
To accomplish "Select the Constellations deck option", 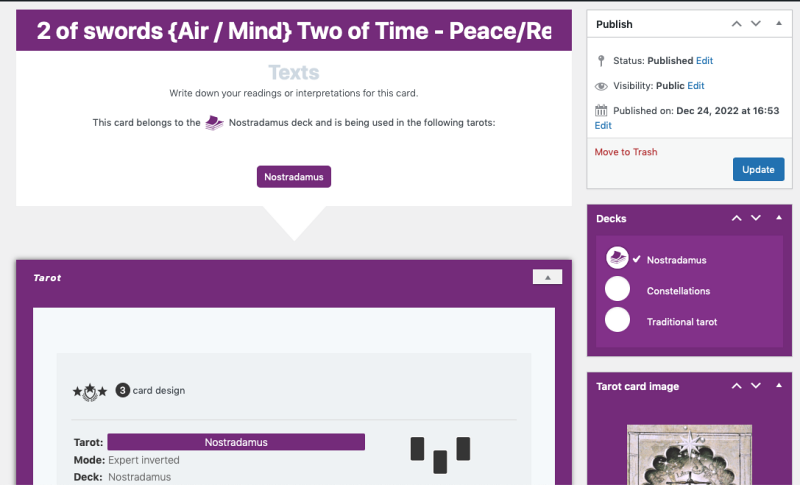I will 617,289.
